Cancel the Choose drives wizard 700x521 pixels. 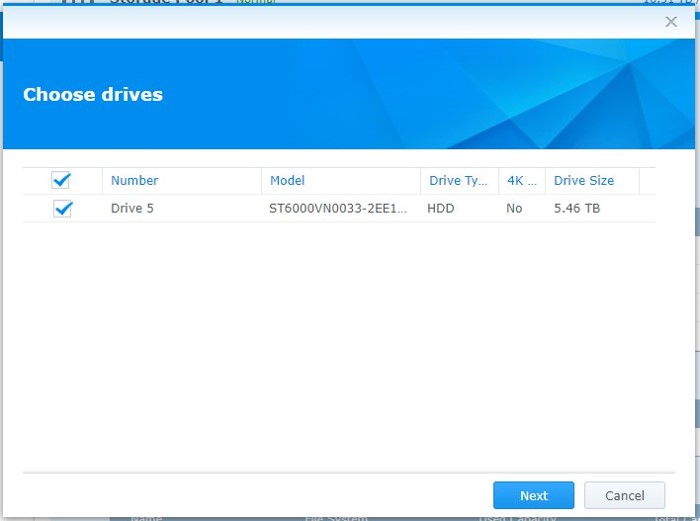[625, 495]
